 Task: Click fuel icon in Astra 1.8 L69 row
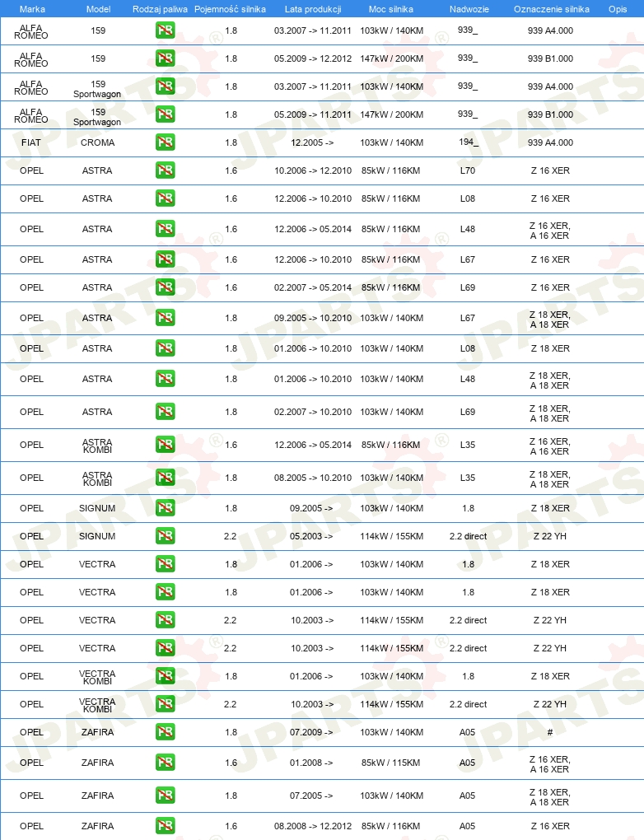tap(165, 412)
